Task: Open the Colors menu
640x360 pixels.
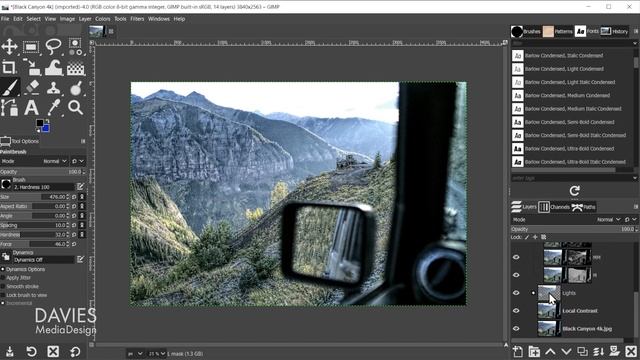Action: pos(102,19)
